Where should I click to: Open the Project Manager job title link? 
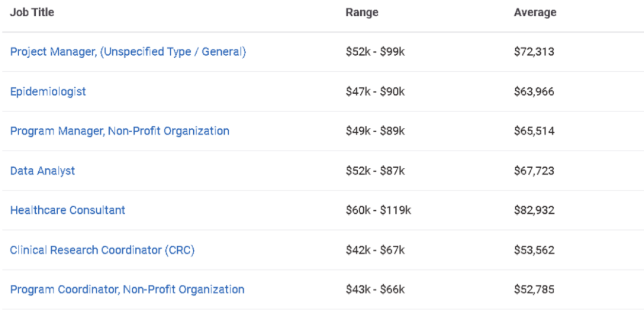[128, 52]
